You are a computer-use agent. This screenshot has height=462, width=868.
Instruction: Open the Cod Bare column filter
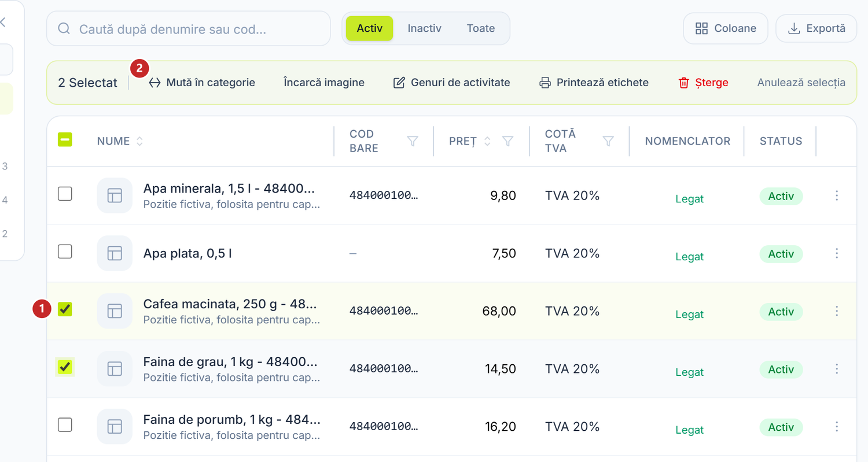click(413, 141)
